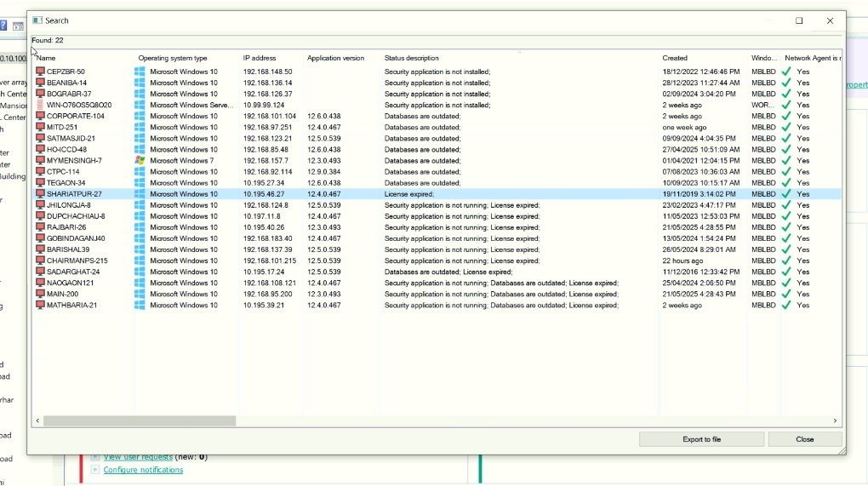Click 'License expired;' status of SHARIATPUR-27

(409, 194)
